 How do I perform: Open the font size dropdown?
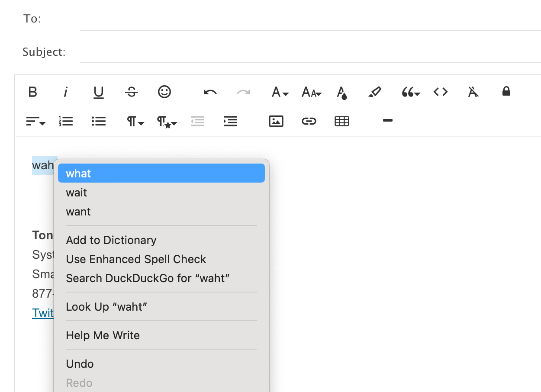click(x=311, y=92)
